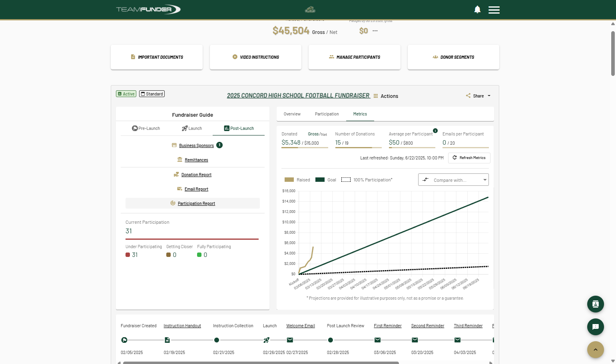The width and height of the screenshot is (616, 364).
Task: Open the contact card floating button
Action: (596, 304)
